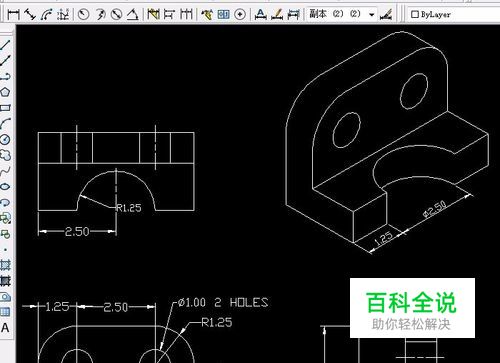Select the 1.25 dimension on isometric view

tap(383, 238)
